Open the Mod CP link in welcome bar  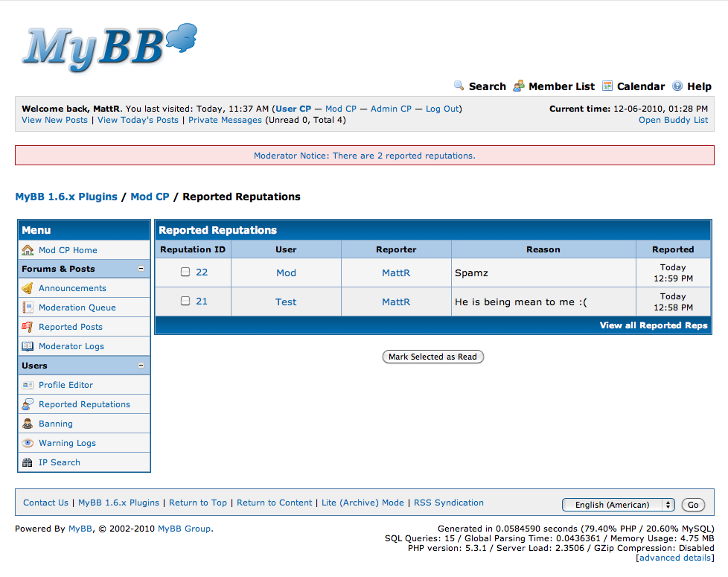341,109
